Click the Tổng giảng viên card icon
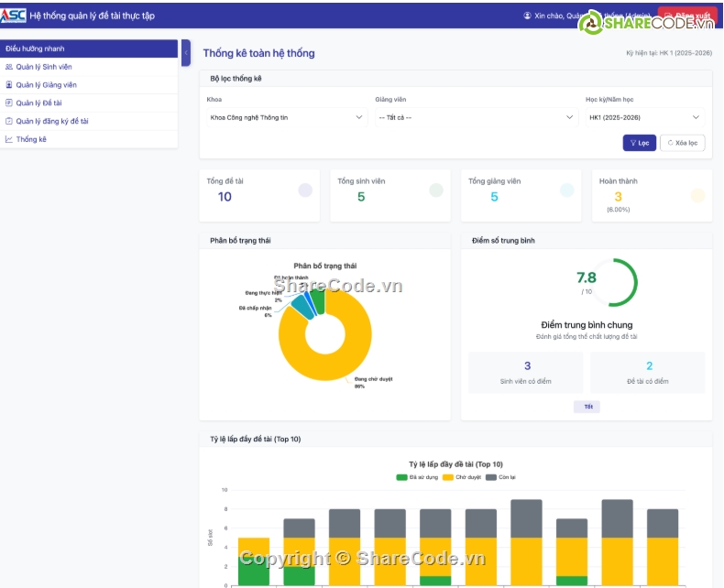724x588 pixels. 566,191
